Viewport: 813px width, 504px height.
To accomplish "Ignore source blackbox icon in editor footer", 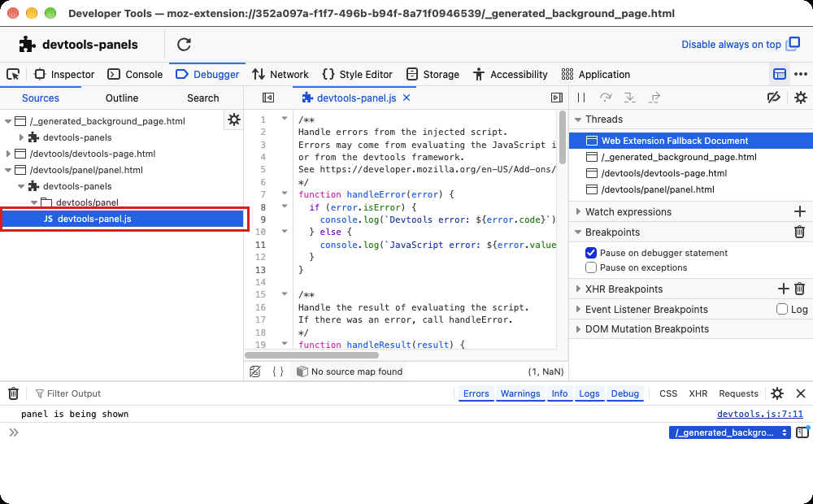I will (255, 371).
